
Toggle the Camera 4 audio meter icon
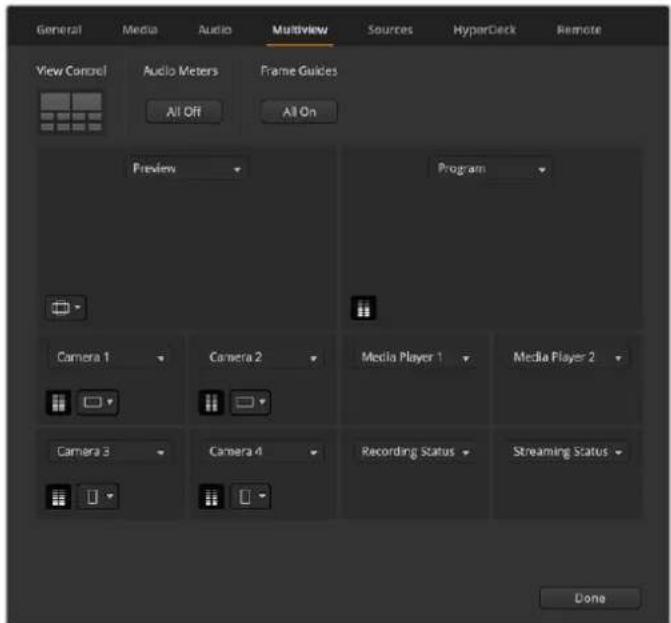click(211, 497)
